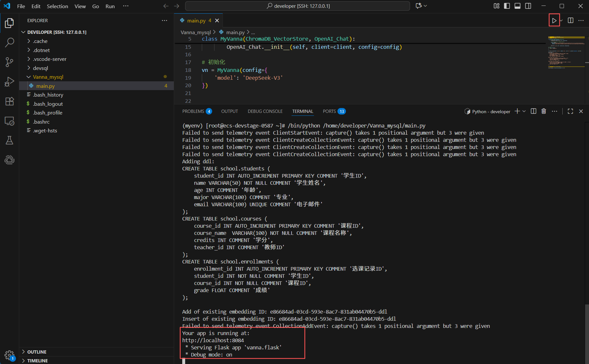Open the Source Control view
Screen dimensions: 589x364
pyautogui.click(x=9, y=62)
